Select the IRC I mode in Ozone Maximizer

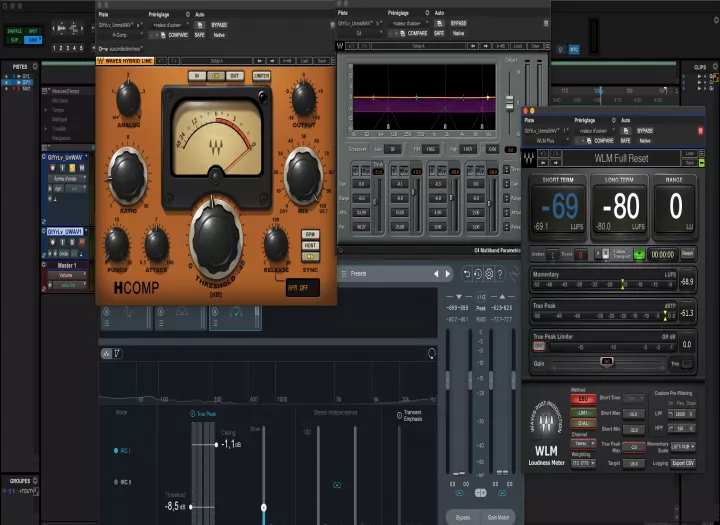(122, 451)
